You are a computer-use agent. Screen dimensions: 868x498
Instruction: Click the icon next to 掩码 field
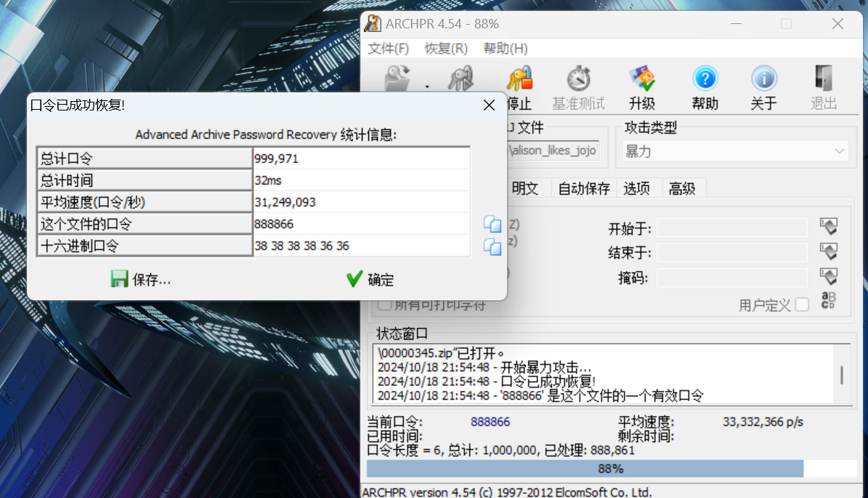pyautogui.click(x=829, y=276)
